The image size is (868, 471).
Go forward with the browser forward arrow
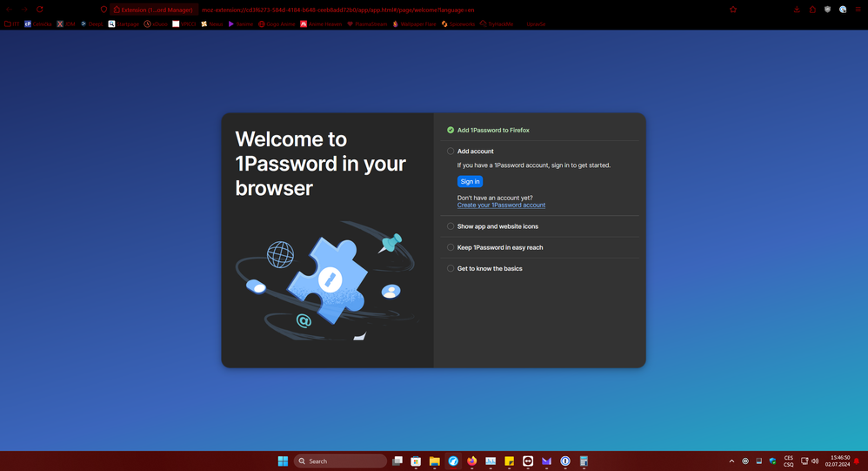(x=24, y=10)
